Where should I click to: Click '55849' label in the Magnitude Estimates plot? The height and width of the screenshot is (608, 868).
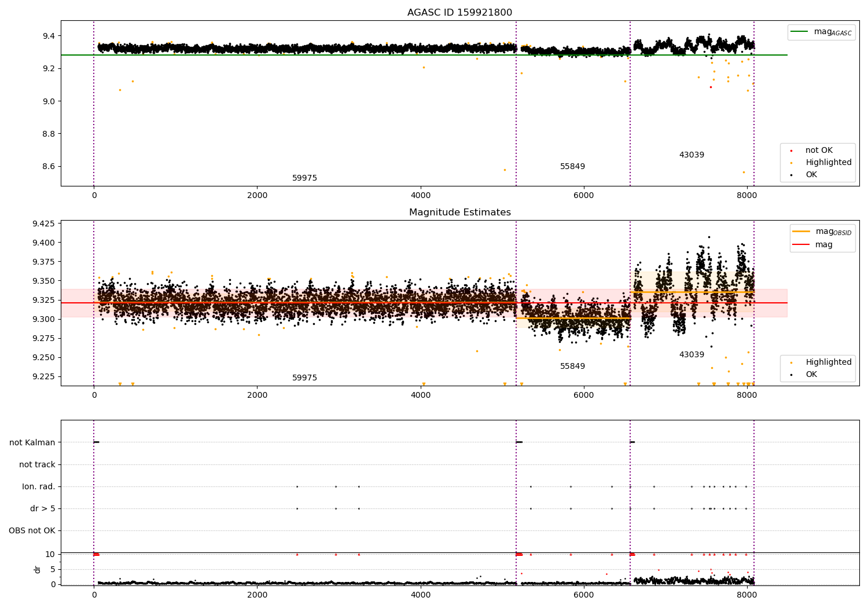click(x=572, y=367)
